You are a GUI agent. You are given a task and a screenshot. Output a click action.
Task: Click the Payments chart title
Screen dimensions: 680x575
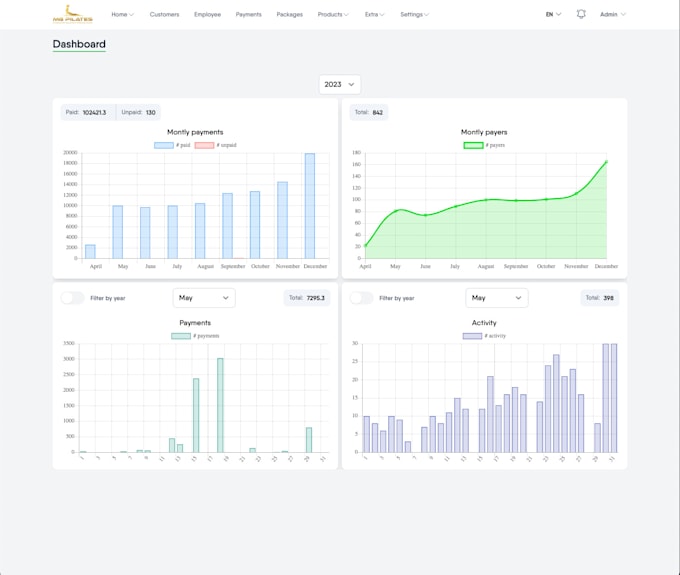pos(195,323)
